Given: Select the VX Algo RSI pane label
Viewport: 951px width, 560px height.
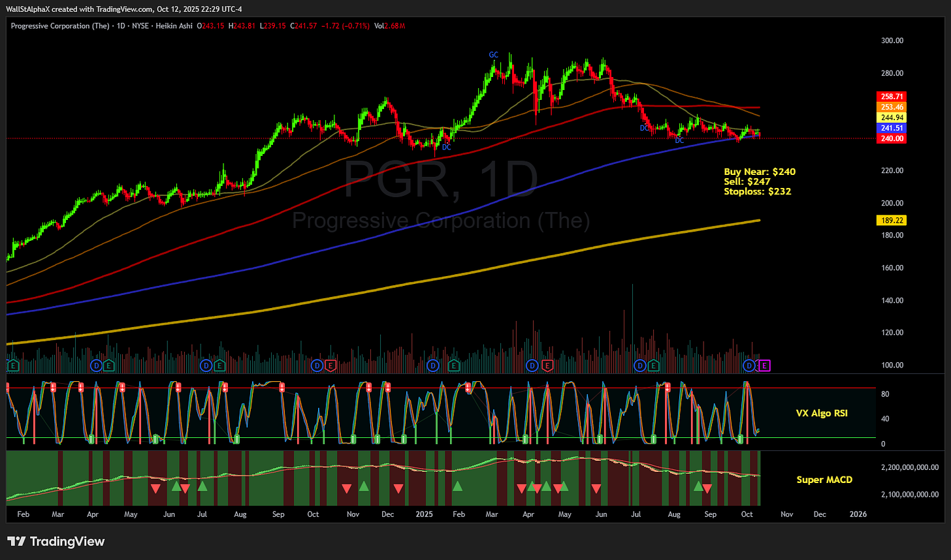Looking at the screenshot, I should tap(822, 413).
